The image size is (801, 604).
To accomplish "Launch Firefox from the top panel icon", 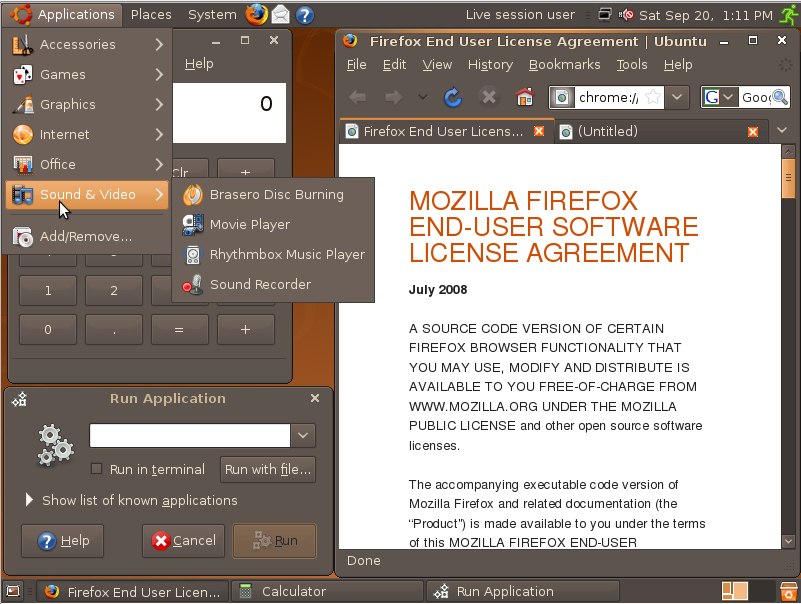I will (x=256, y=15).
